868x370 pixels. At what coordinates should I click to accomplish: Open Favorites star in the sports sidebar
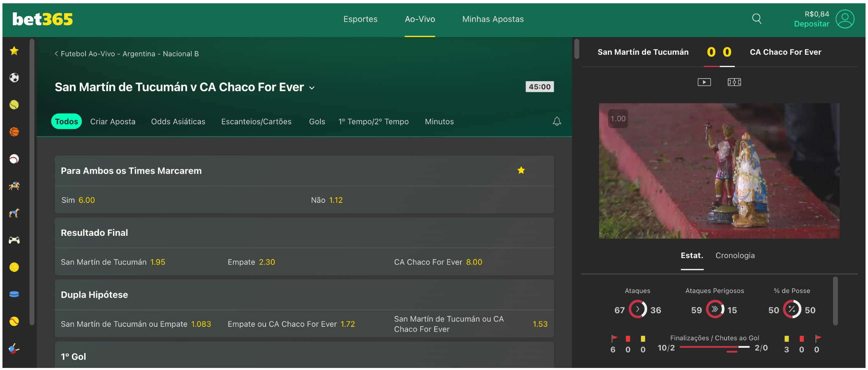click(14, 51)
